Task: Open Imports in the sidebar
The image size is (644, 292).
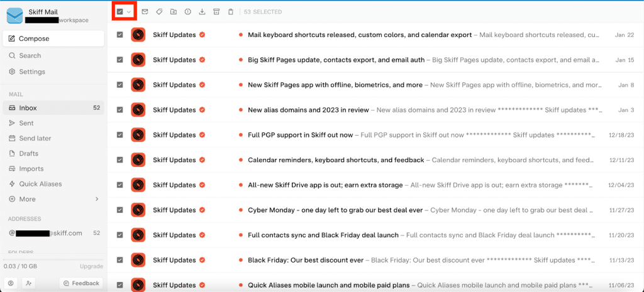Action: 53,168
